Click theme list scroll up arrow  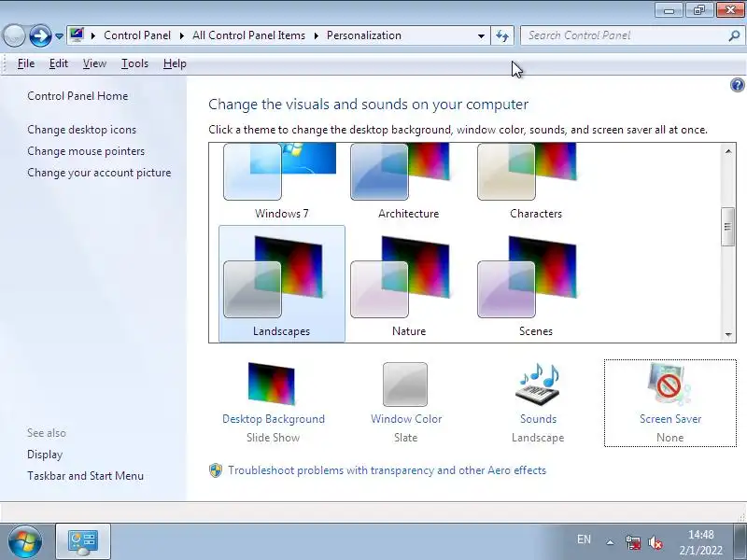coord(728,151)
